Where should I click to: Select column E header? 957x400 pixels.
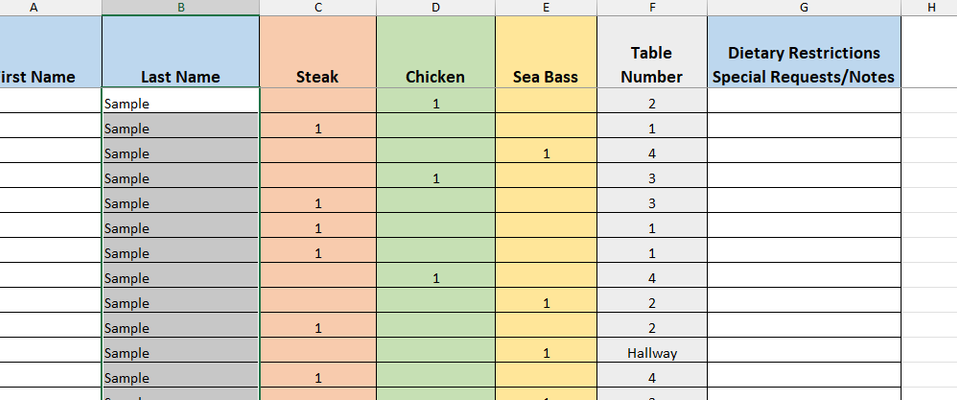[x=546, y=7]
